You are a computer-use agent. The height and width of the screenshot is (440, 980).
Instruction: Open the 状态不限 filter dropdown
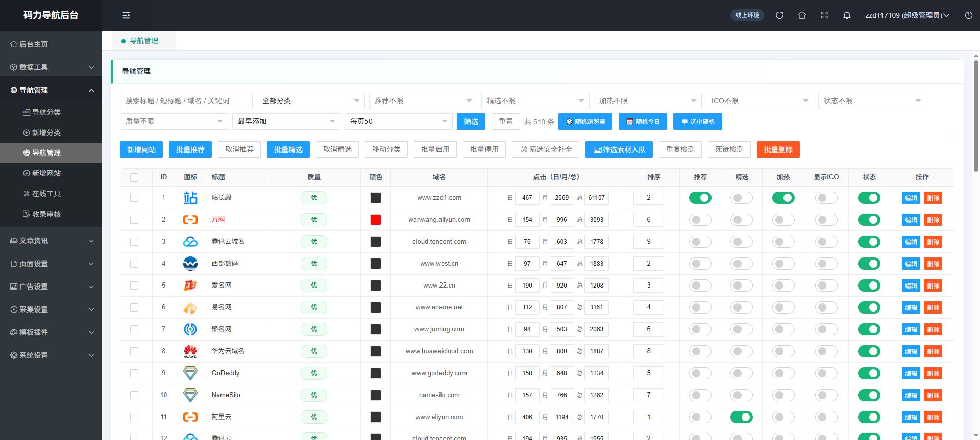[872, 101]
